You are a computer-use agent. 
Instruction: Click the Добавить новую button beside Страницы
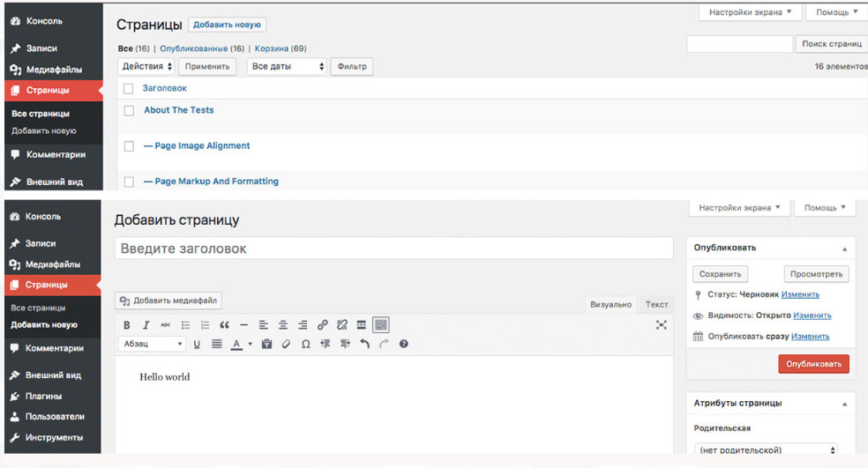pos(227,25)
